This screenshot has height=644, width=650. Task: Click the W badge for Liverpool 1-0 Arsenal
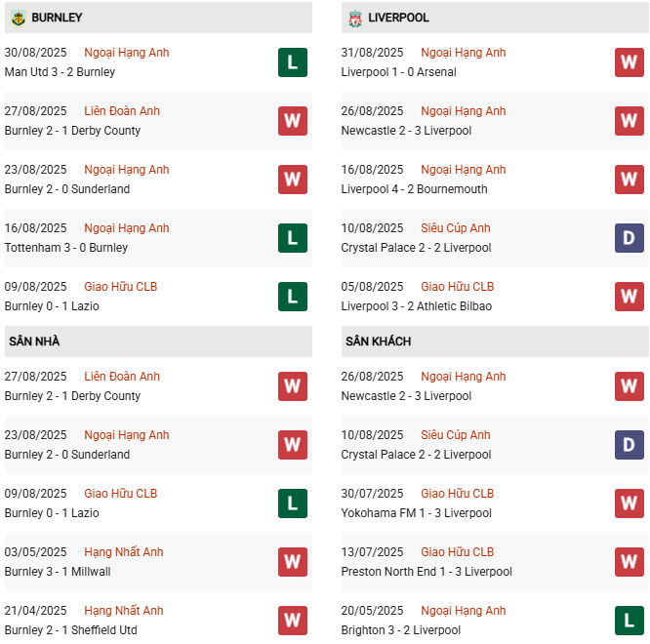pos(629,62)
